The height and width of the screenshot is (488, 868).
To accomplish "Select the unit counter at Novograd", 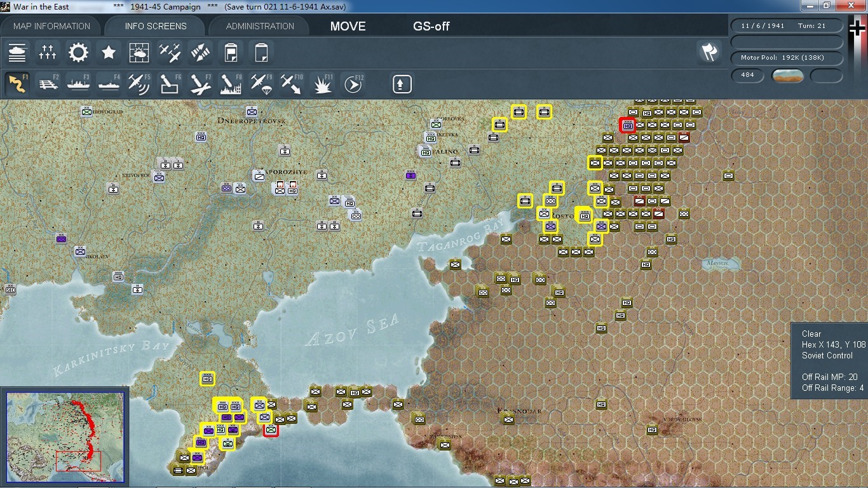I will click(x=86, y=111).
